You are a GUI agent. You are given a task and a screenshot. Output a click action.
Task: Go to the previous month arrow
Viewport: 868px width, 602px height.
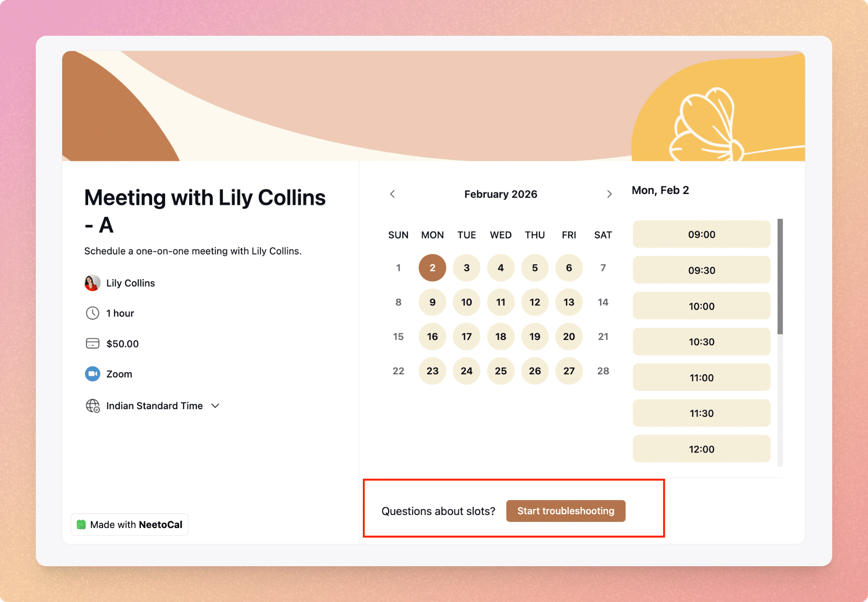click(x=392, y=194)
